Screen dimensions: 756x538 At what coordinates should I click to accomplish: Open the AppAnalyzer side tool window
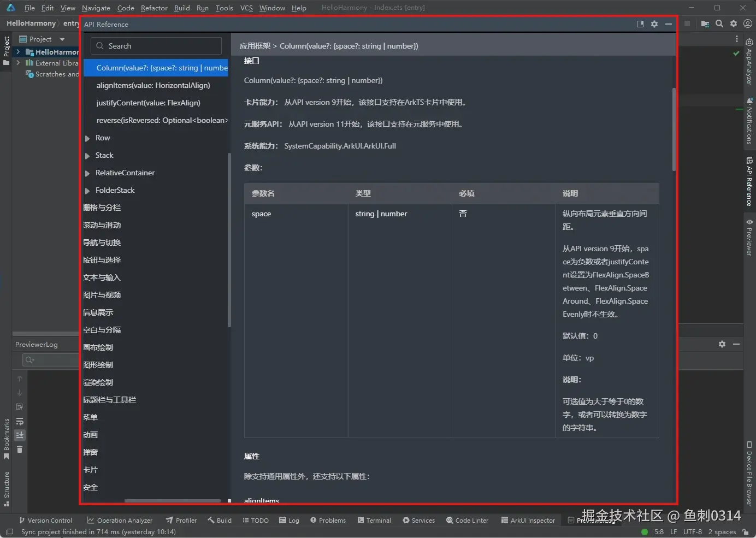749,62
